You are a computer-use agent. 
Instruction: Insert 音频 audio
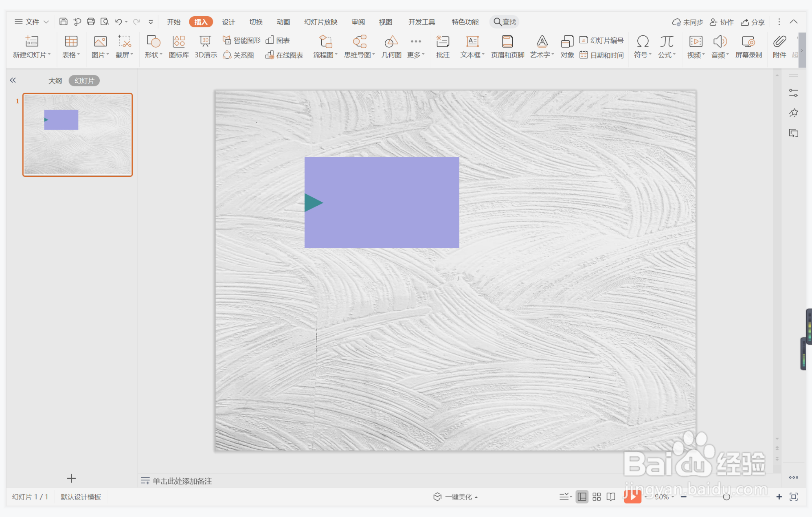pyautogui.click(x=720, y=47)
